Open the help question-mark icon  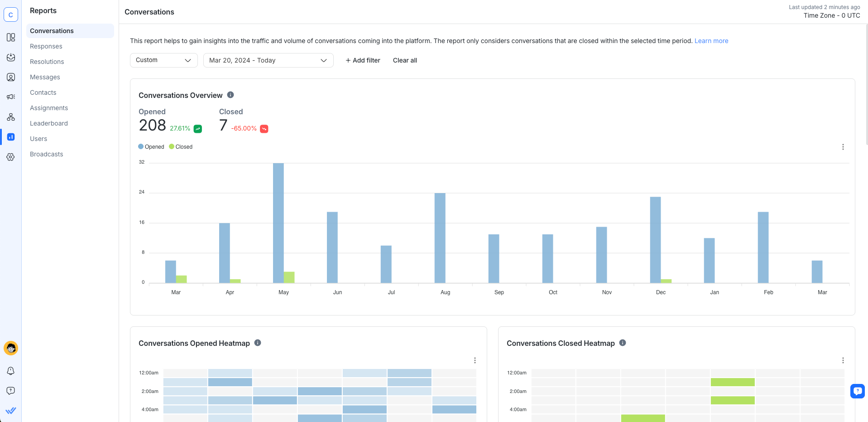[x=10, y=391]
